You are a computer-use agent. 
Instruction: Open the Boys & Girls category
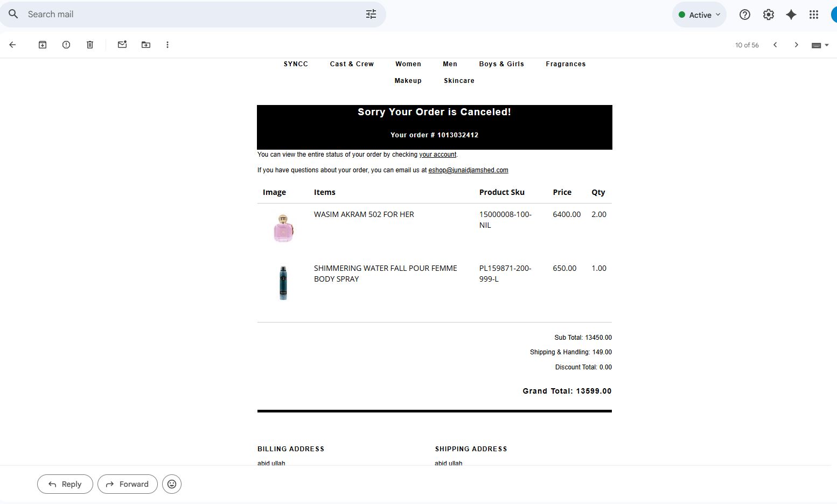point(501,64)
